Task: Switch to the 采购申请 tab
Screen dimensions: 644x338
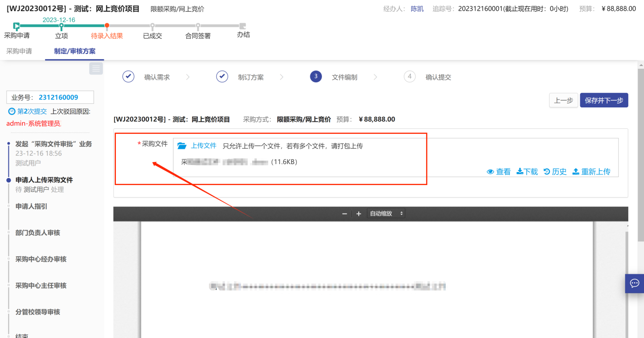Action: 19,51
